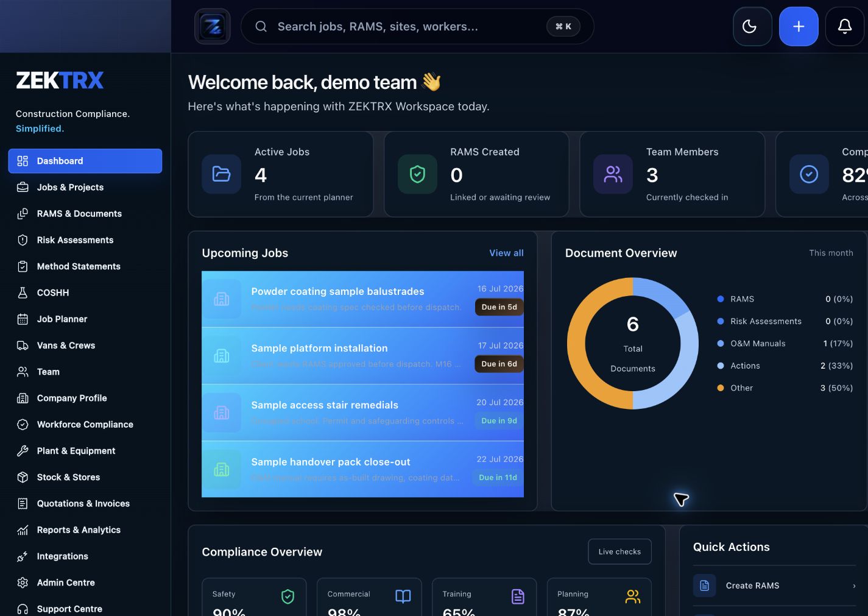Click the Safety compliance shield icon
The width and height of the screenshot is (868, 616).
pyautogui.click(x=288, y=597)
